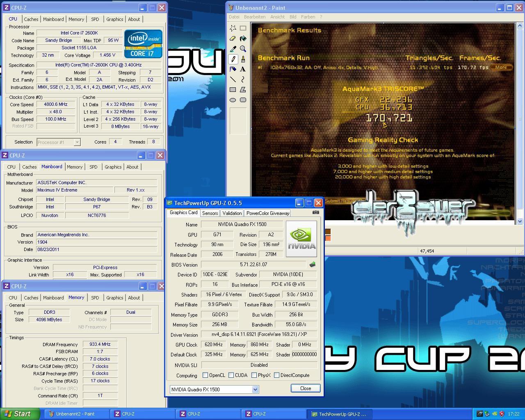525x420 pixels.
Task: Select the Free-Form Select tool in Paint
Action: [233, 28]
